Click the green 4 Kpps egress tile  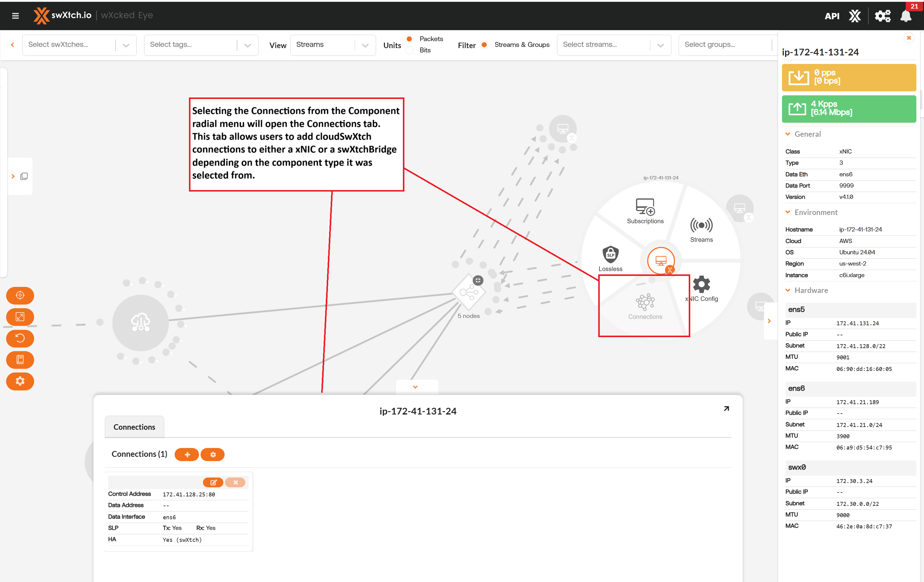(848, 108)
